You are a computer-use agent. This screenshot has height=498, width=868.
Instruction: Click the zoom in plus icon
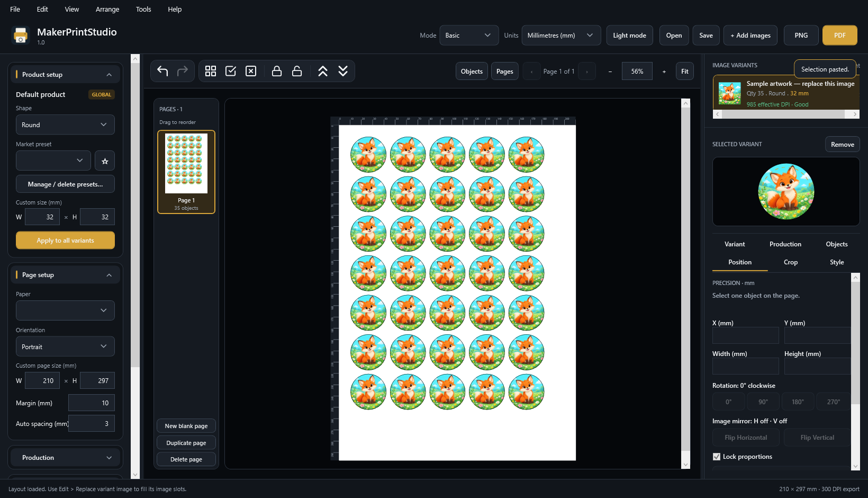click(x=664, y=72)
